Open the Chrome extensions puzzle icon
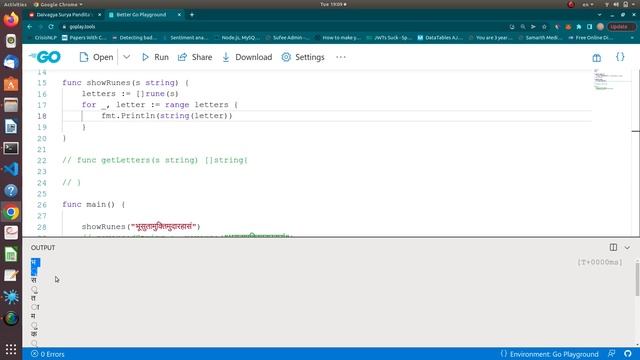 point(579,27)
